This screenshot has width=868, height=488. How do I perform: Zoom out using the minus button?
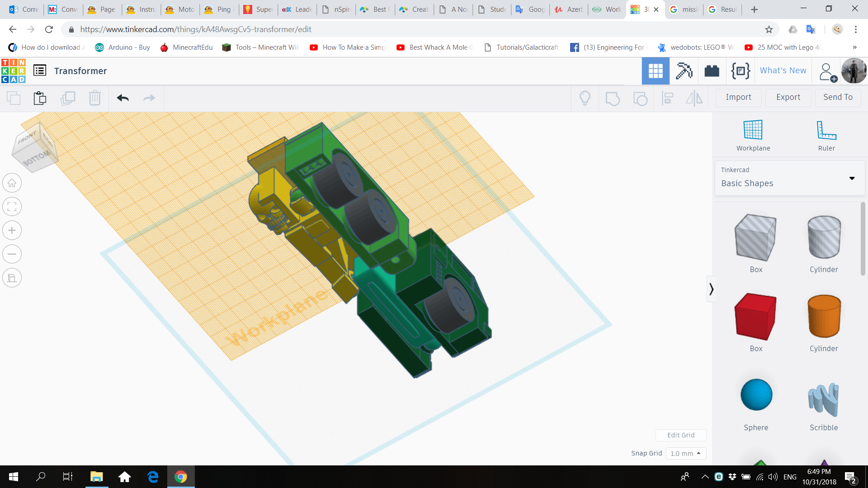(12, 254)
